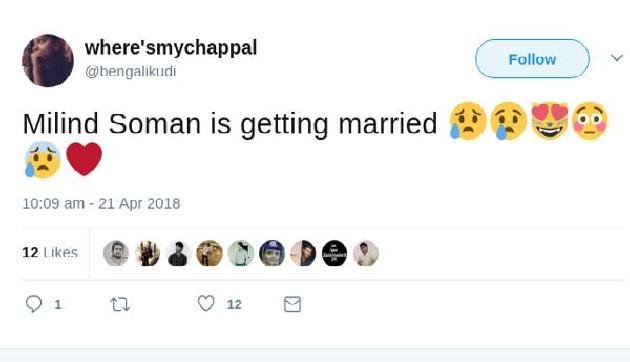This screenshot has width=630, height=362.
Task: Retweet using the retweet arrows icon
Action: (x=120, y=305)
